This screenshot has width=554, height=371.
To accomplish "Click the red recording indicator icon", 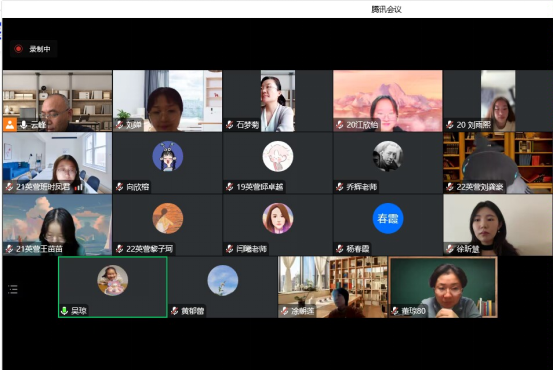I will (x=18, y=49).
